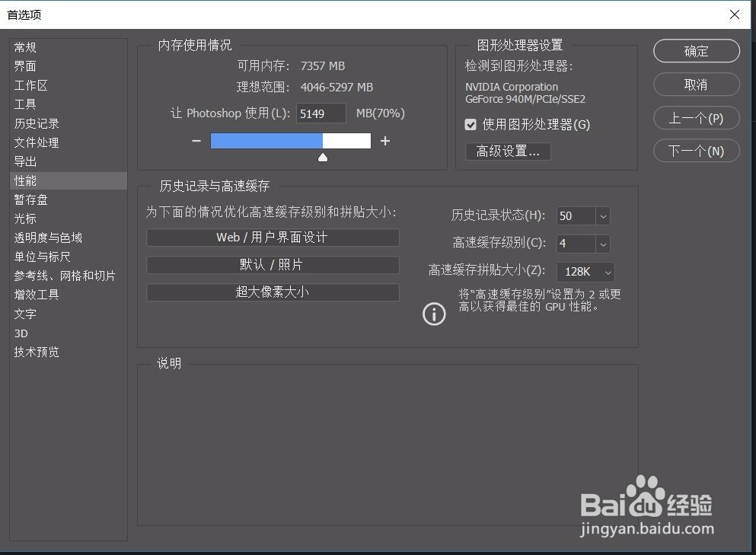Open the 界面 preferences category
756x555 pixels.
[x=69, y=66]
